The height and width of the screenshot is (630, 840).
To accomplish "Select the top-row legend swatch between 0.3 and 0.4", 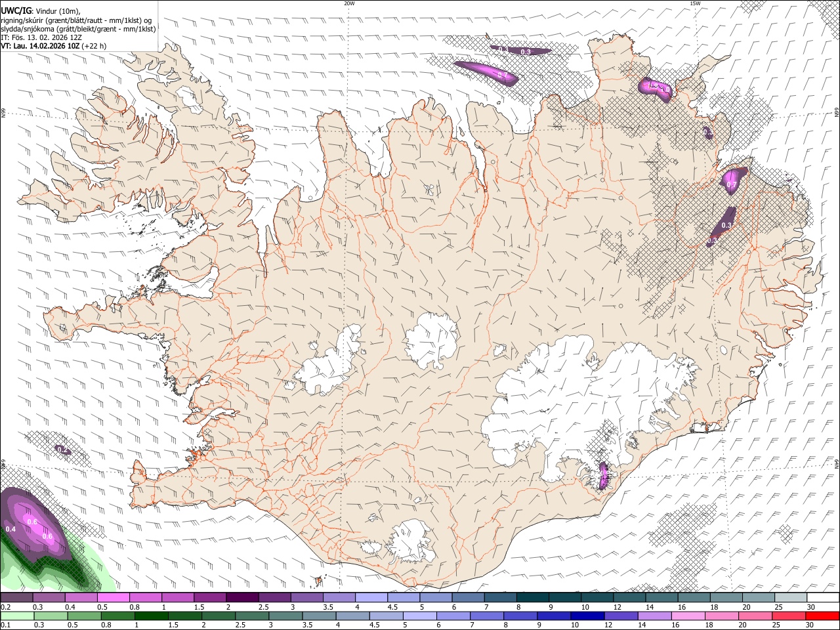I will tap(49, 597).
